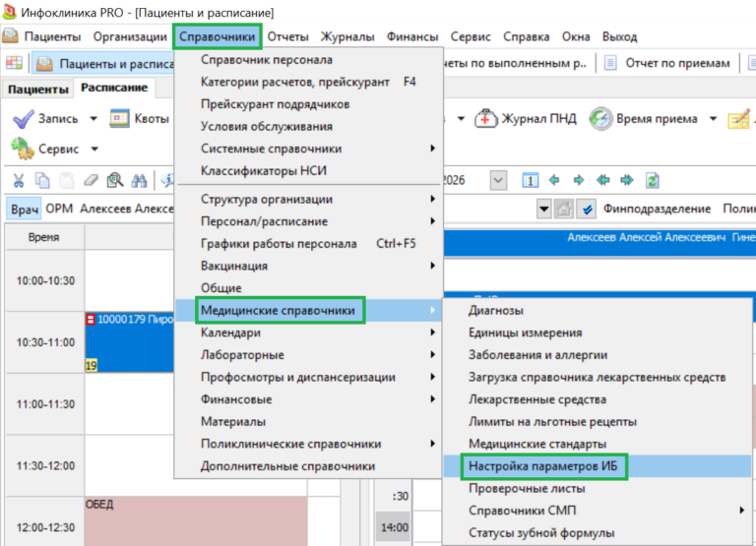Expand Персонал/расписание submenu
Viewport: 756px width, 546px height.
[308, 221]
